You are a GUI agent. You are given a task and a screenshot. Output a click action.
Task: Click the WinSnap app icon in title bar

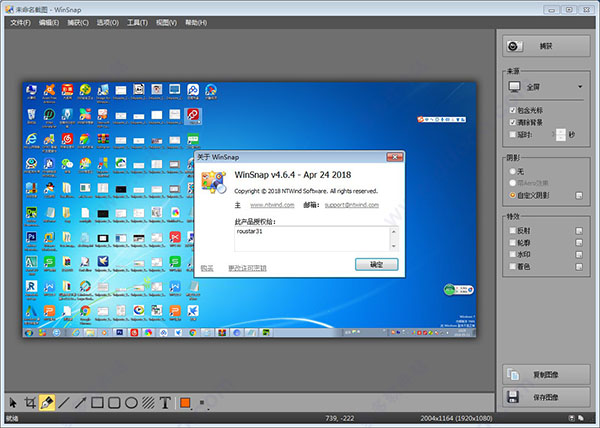click(x=9, y=9)
